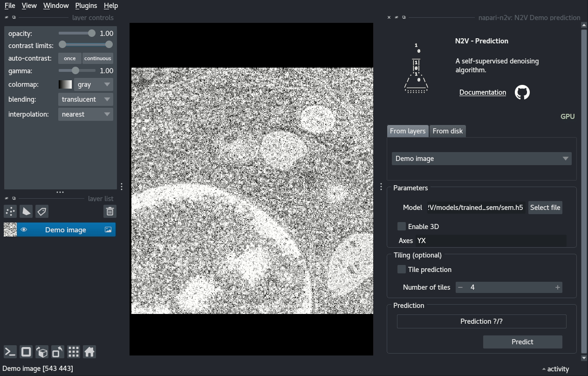Open the colormap gray dropdown
The width and height of the screenshot is (588, 376).
[x=93, y=84]
